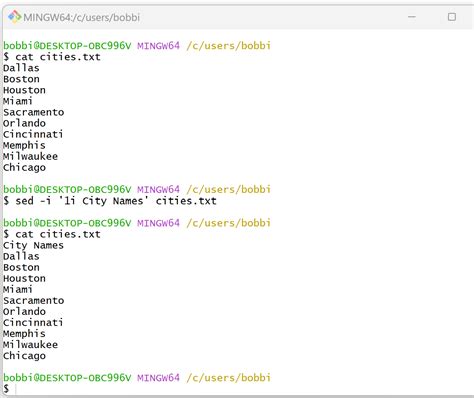Click the first 'cat cities.txt' command line
The image size is (474, 398).
coord(52,57)
